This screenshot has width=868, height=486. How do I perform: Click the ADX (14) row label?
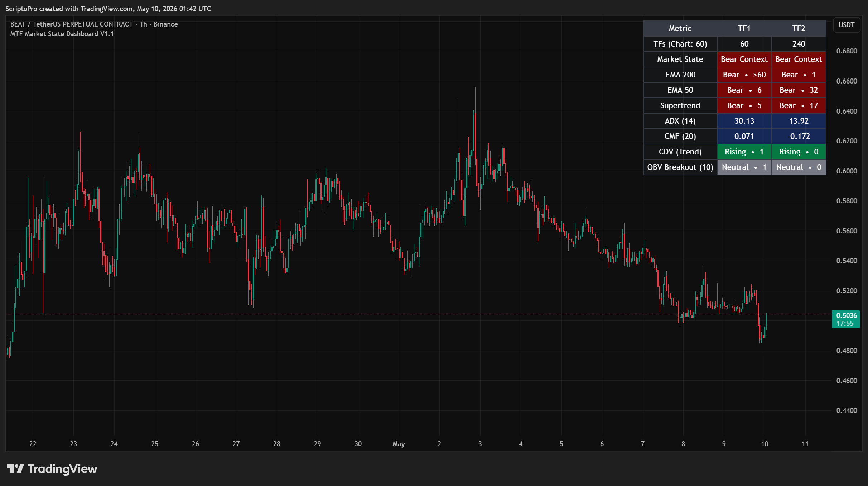click(680, 121)
